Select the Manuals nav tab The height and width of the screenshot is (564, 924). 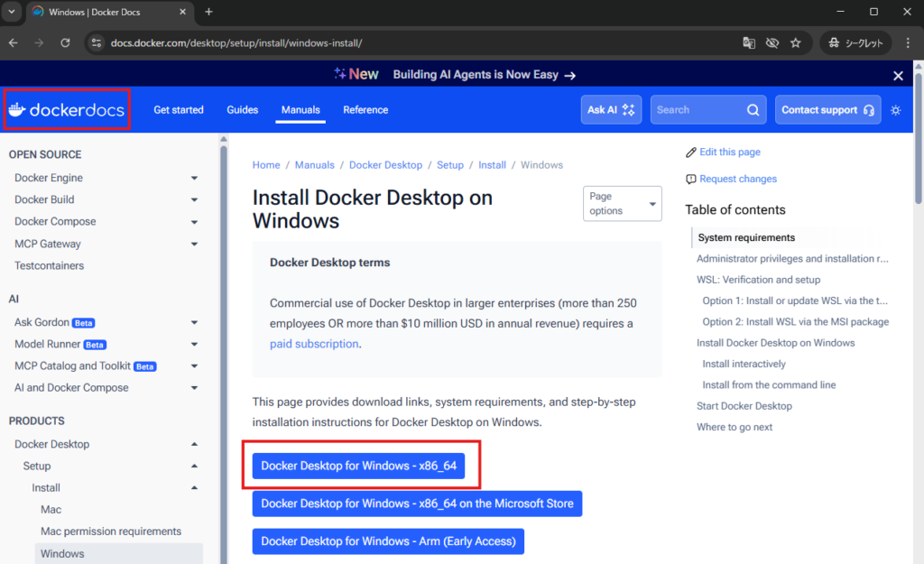300,110
